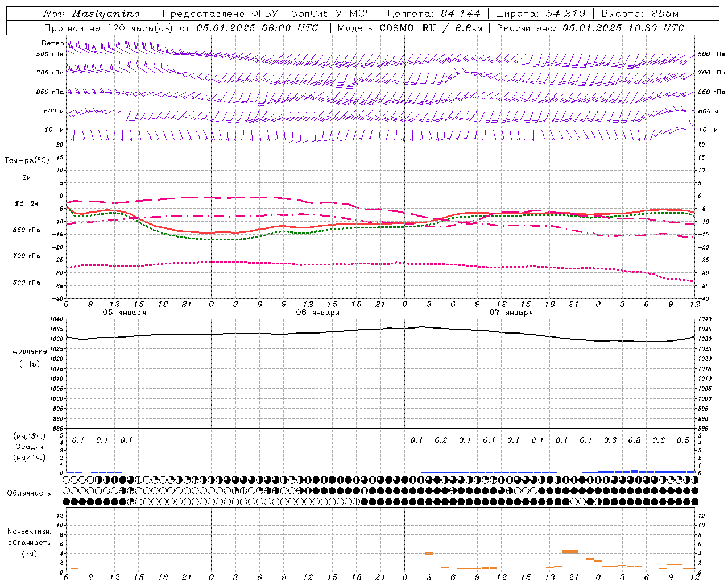Click the (мм/1ч.) unit label

click(30, 458)
